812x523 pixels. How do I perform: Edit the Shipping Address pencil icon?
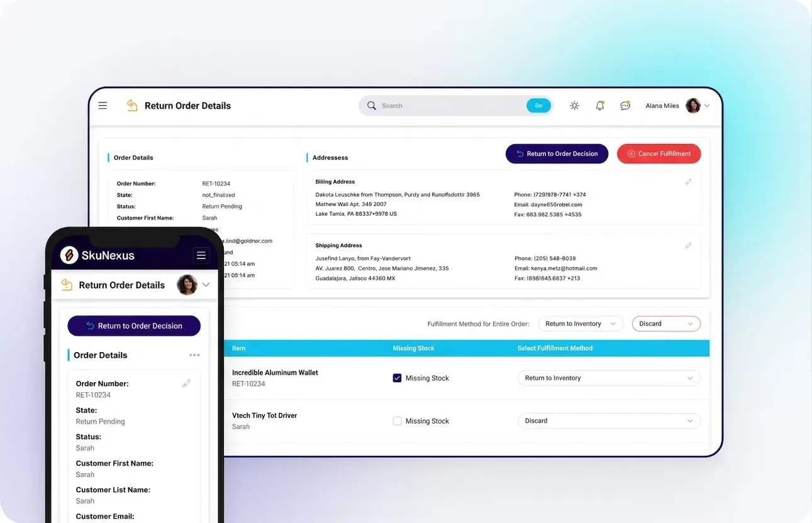coord(688,246)
